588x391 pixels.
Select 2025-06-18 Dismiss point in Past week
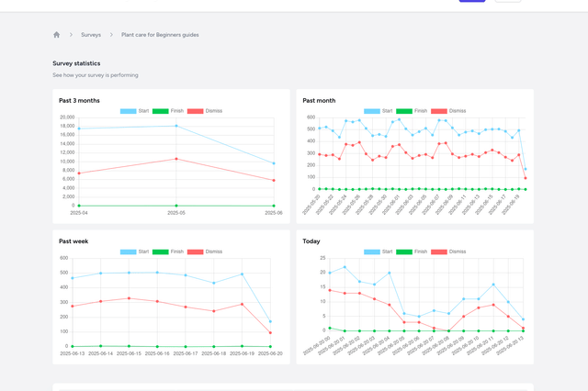point(214,311)
